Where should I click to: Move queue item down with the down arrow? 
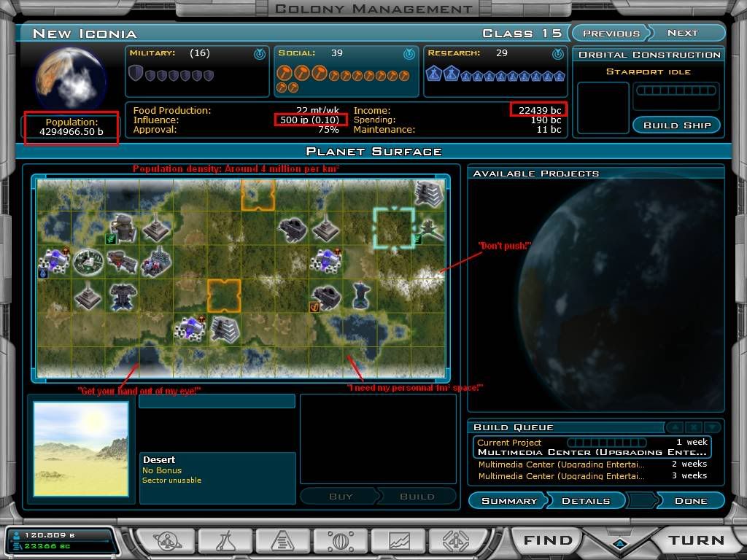coord(712,427)
